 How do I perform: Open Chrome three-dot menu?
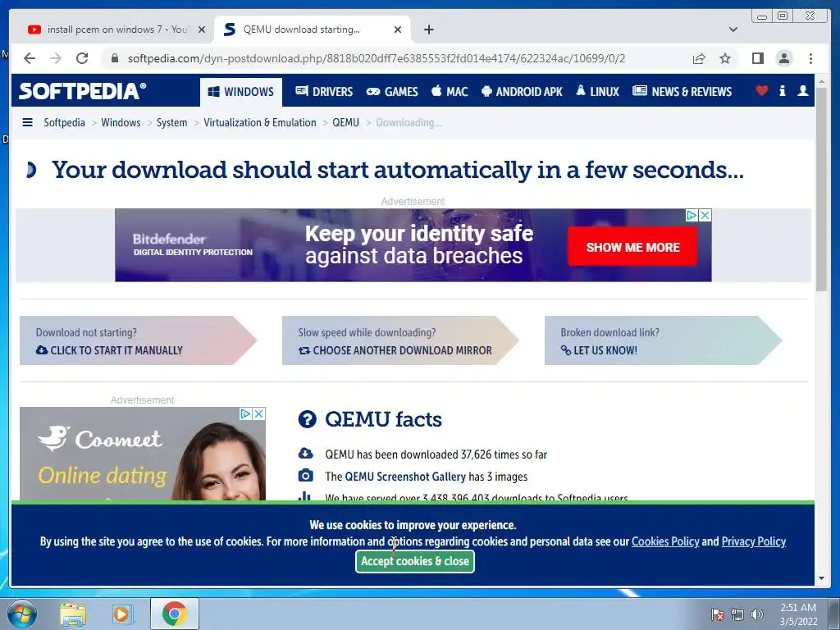(811, 58)
